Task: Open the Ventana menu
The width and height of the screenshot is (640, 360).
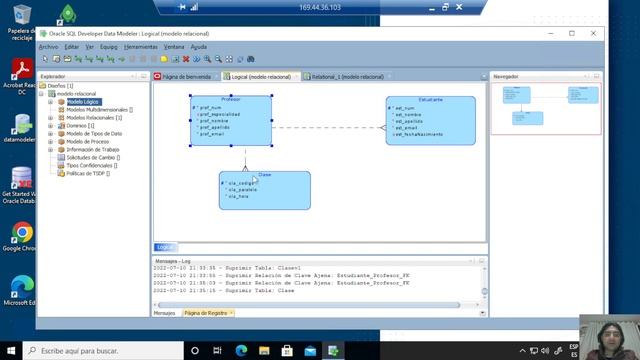Action: pyautogui.click(x=174, y=47)
